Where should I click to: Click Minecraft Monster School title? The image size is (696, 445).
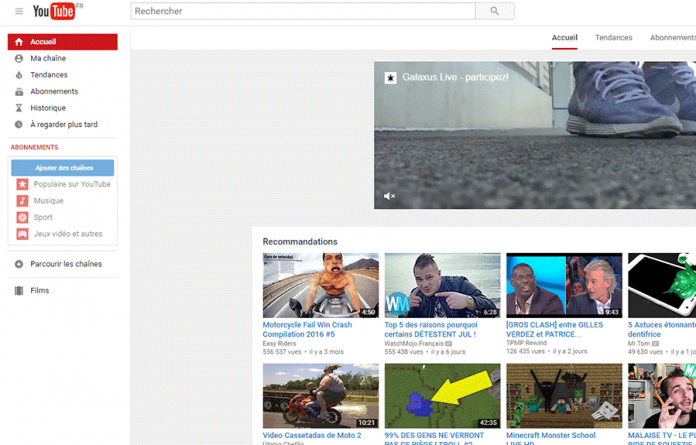point(551,438)
